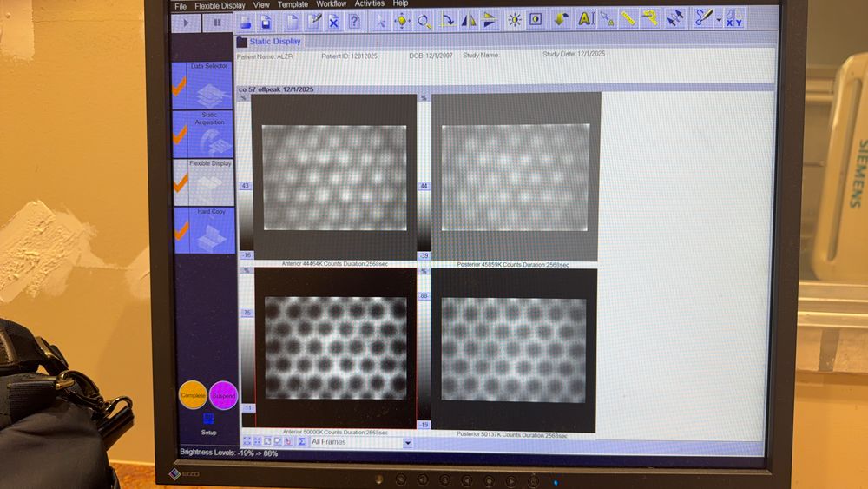Click the third layout icon in bottom toolbar
This screenshot has width=868, height=489.
pos(268,441)
